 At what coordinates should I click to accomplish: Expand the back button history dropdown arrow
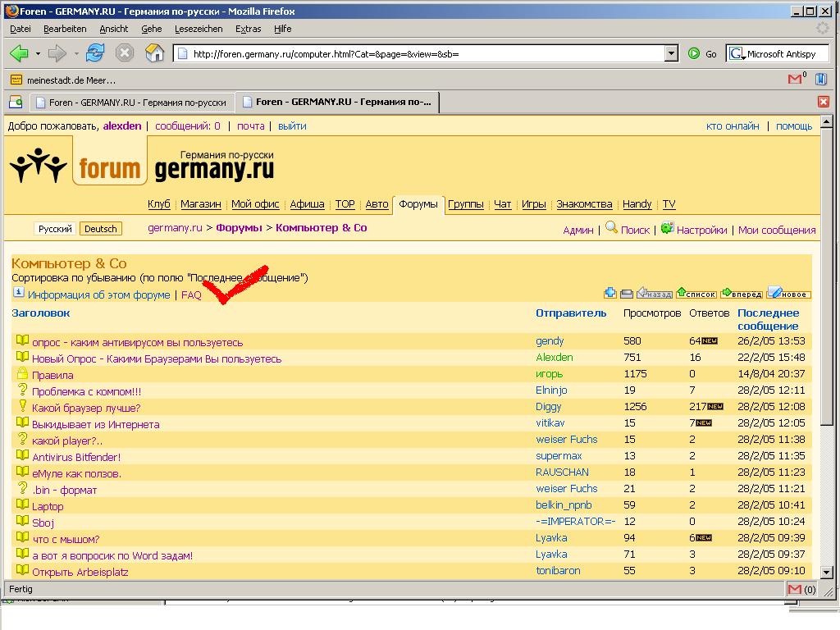38,54
